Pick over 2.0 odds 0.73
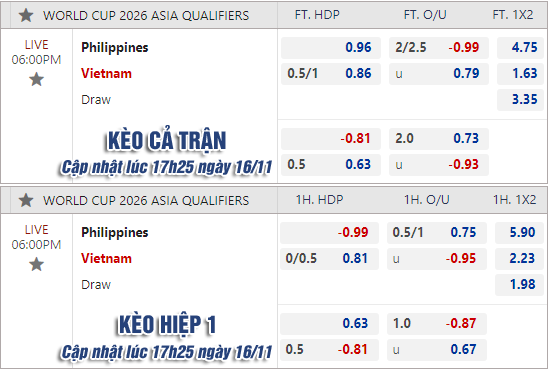 (439, 139)
